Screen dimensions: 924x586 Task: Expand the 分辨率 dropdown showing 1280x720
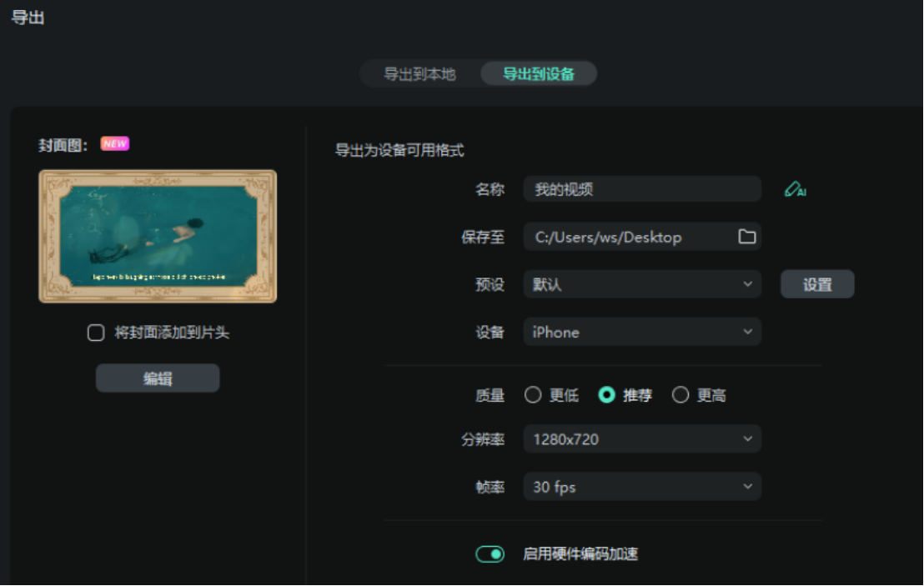tap(642, 438)
